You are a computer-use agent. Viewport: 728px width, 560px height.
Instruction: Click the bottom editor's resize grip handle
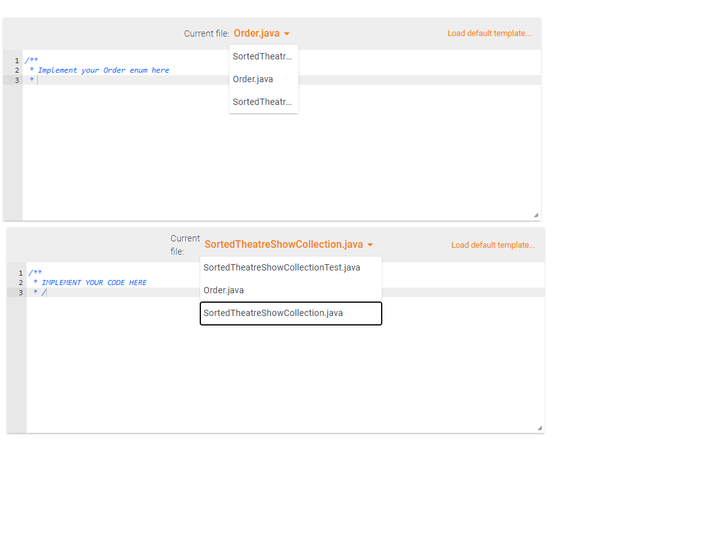pyautogui.click(x=540, y=428)
